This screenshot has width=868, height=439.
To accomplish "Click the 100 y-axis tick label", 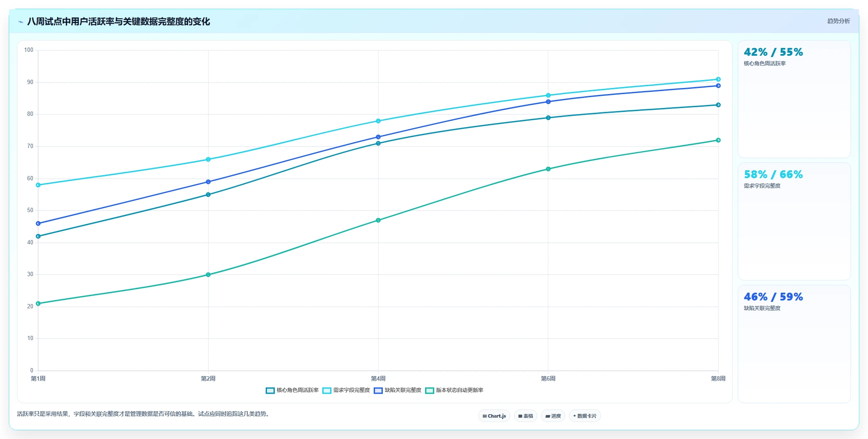I will [x=29, y=50].
